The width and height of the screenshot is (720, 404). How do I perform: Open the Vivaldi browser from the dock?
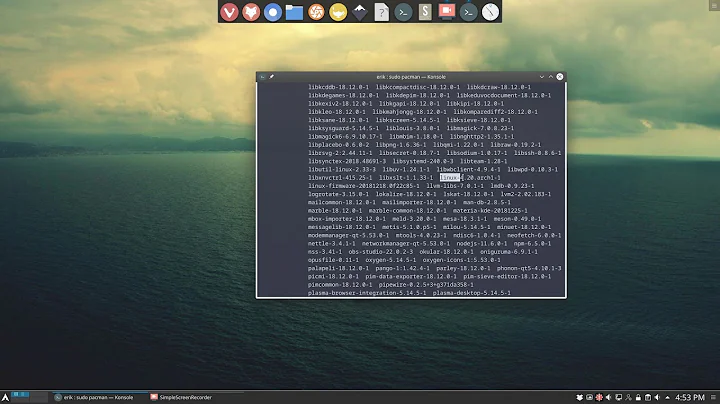coord(229,12)
